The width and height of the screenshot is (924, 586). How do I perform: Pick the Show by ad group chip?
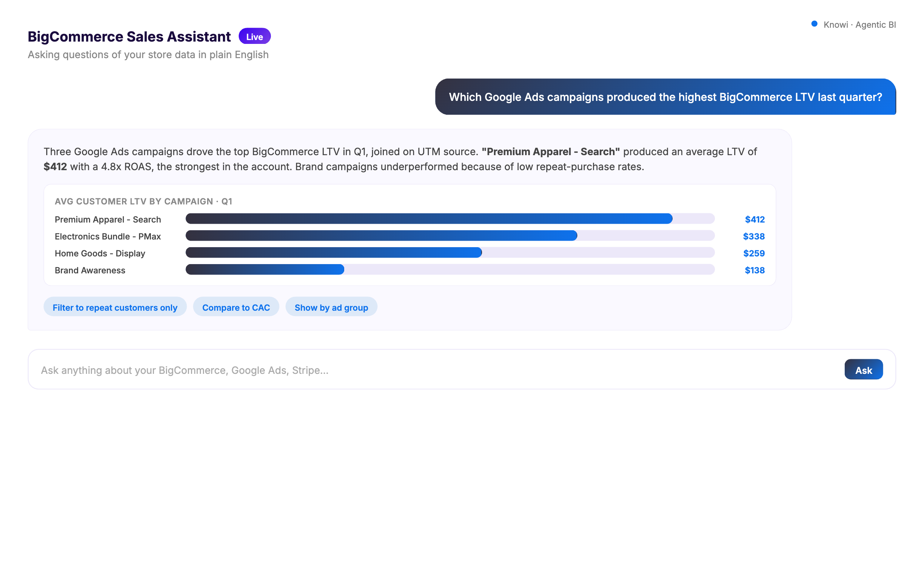click(331, 307)
